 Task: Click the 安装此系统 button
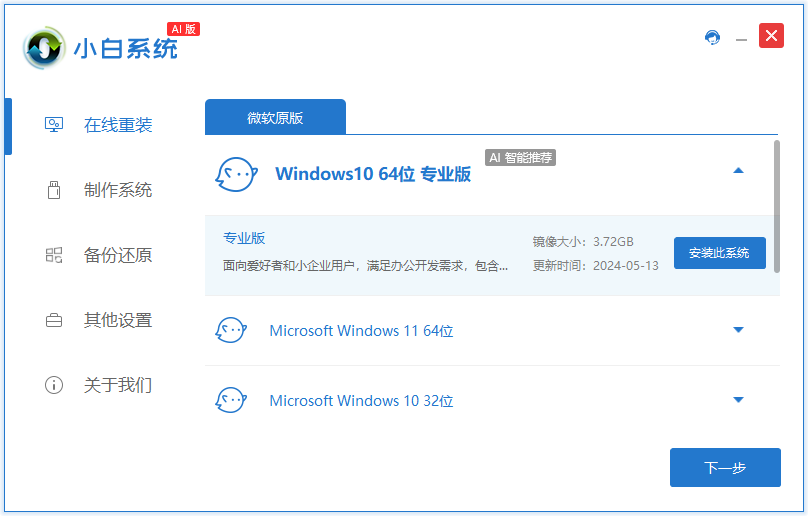click(x=719, y=253)
